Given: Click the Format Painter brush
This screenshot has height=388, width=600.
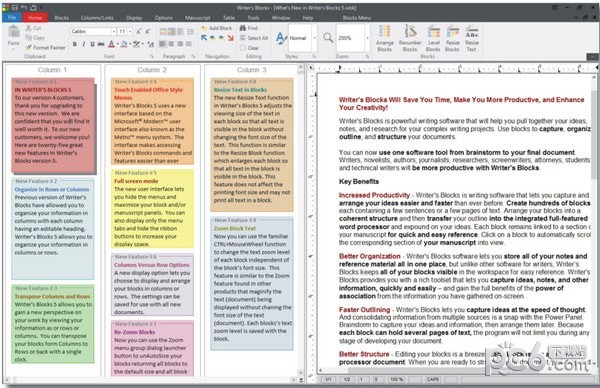Looking at the screenshot, I should point(28,47).
